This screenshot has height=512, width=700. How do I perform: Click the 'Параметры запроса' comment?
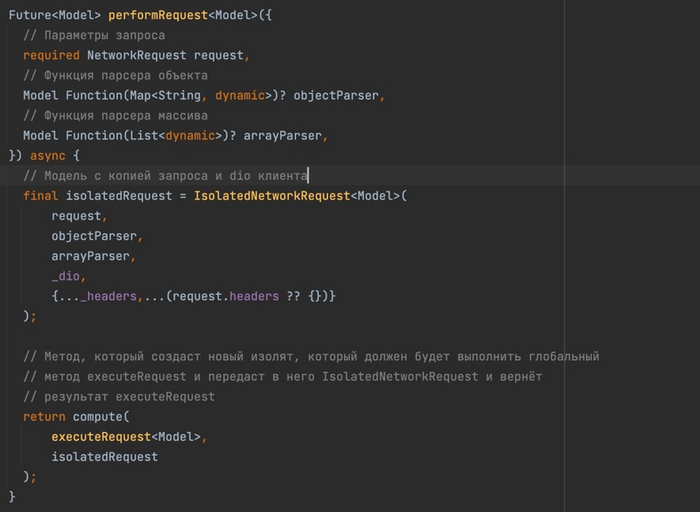(94, 35)
